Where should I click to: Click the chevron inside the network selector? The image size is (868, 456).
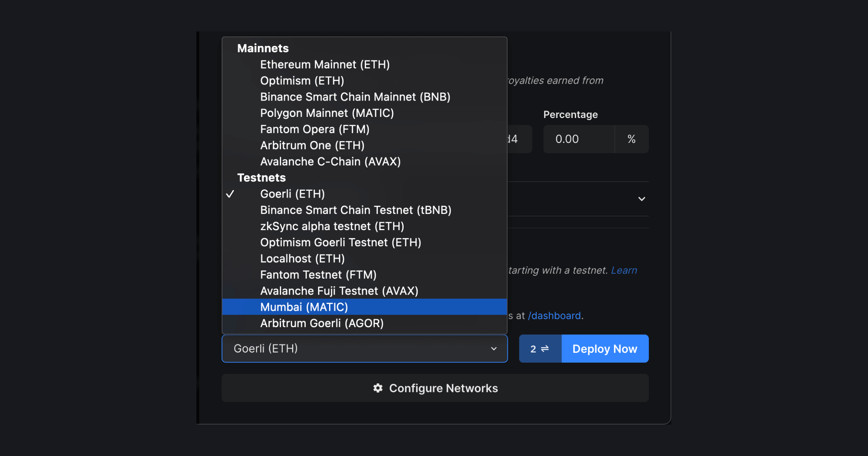(x=494, y=349)
